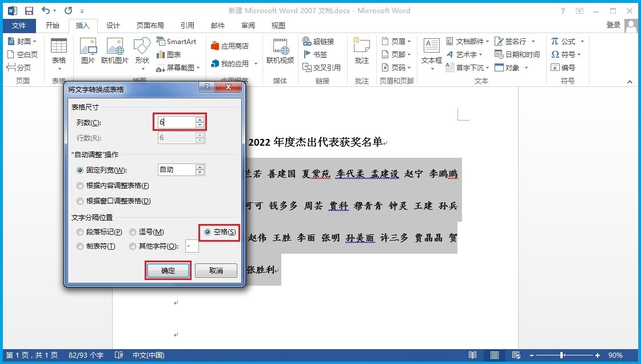Open the Quick Parts (文档部件) dropdown
Screen dimensions: 641x364
[x=468, y=41]
